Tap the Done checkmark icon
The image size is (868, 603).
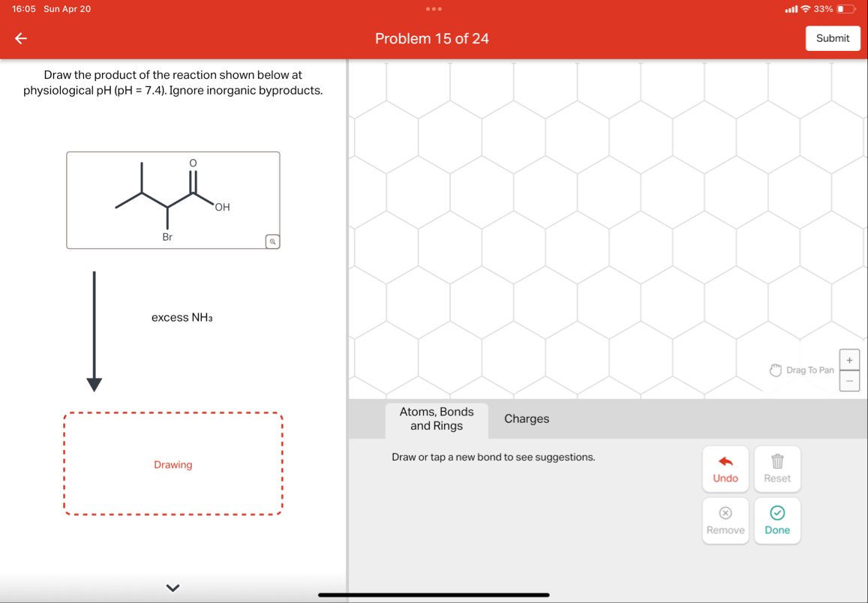(x=777, y=514)
